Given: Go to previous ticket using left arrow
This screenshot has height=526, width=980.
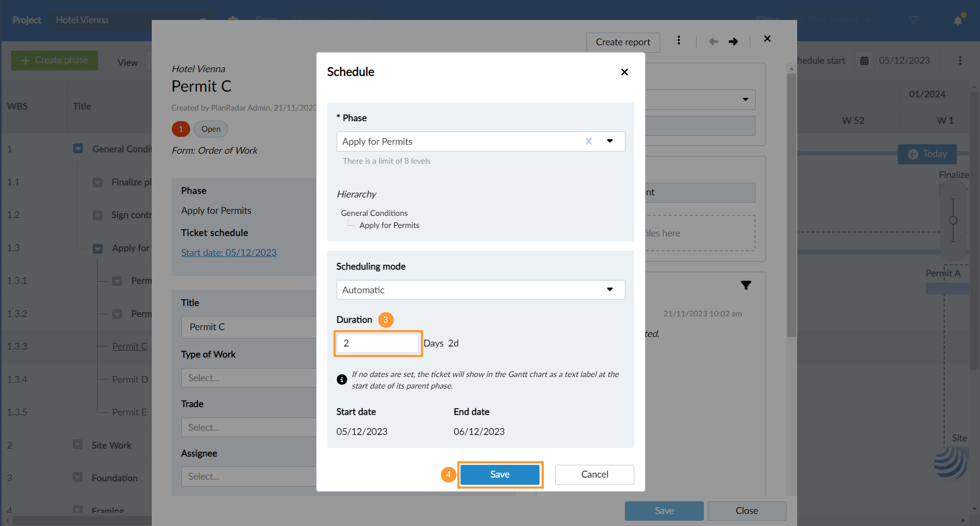Looking at the screenshot, I should pyautogui.click(x=713, y=42).
